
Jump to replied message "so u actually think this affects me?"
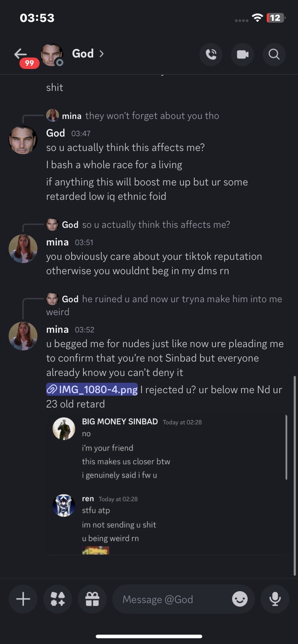(156, 225)
